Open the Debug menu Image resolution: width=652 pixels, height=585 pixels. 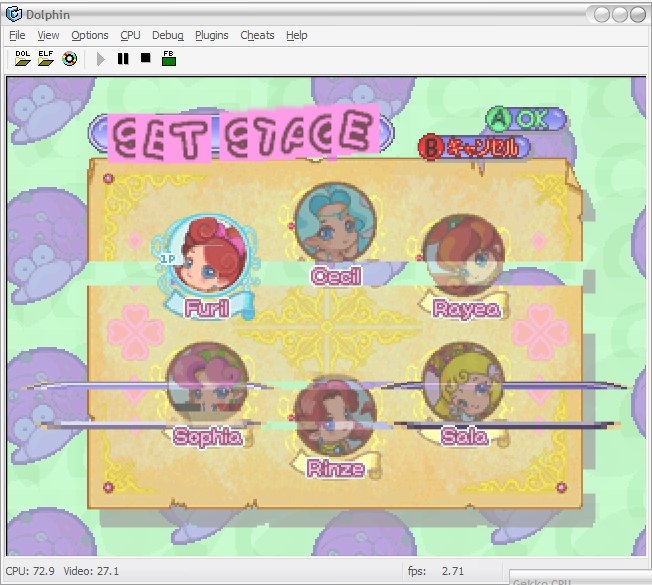[x=168, y=35]
